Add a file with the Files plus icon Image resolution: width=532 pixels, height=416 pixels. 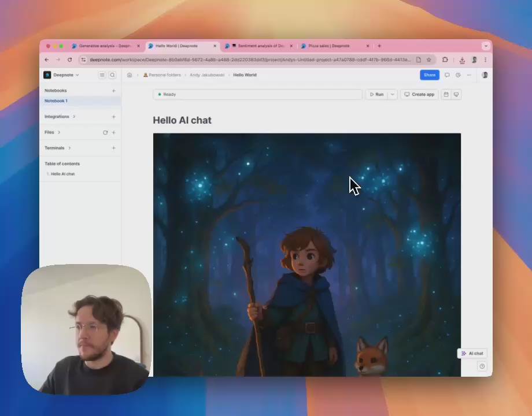click(x=114, y=132)
